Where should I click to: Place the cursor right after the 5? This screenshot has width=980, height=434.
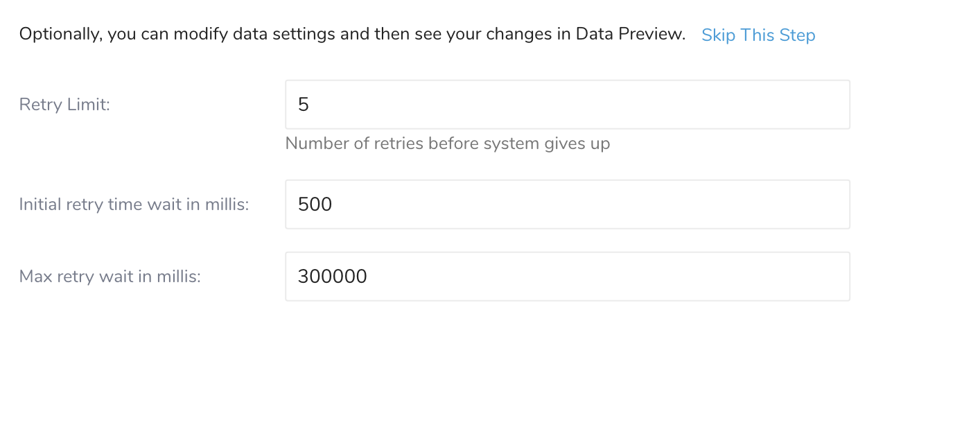[x=310, y=105]
